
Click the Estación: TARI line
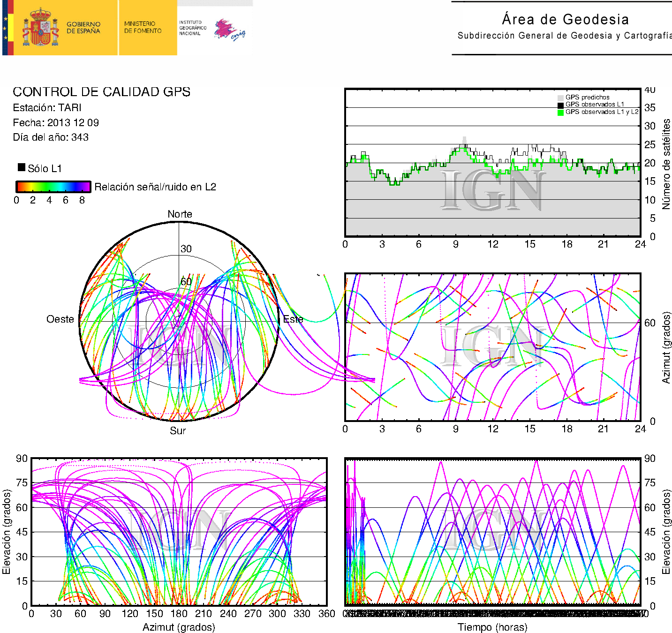click(x=47, y=108)
